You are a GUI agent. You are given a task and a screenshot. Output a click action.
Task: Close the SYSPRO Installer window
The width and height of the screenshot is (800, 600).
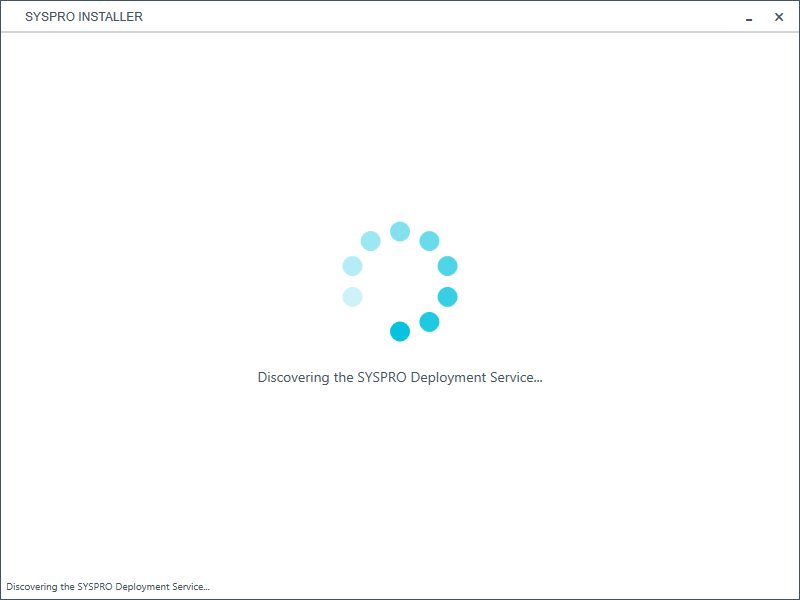click(x=779, y=17)
